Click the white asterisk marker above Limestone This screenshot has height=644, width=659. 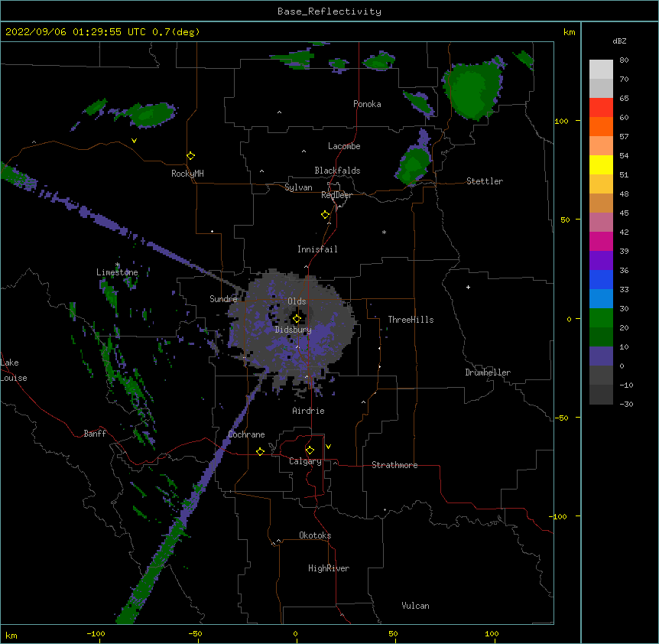click(118, 265)
